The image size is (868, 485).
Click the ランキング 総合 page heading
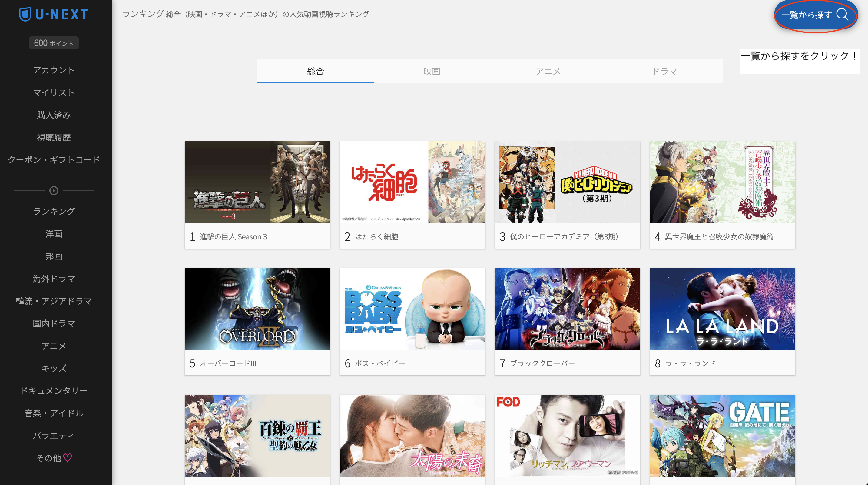[x=246, y=14]
